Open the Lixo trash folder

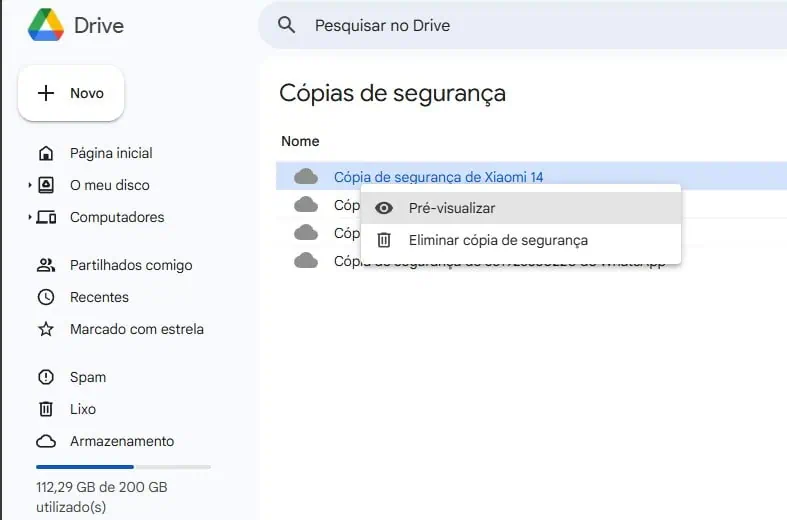(x=83, y=409)
